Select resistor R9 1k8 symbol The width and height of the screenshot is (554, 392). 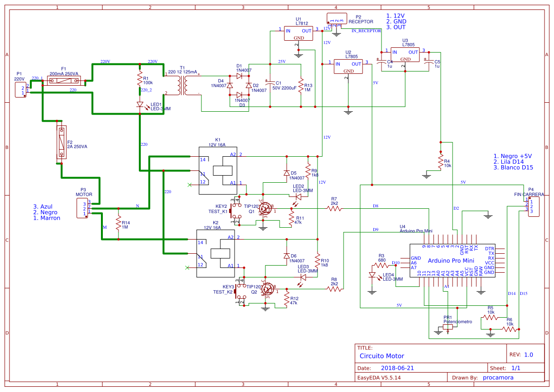point(308,171)
